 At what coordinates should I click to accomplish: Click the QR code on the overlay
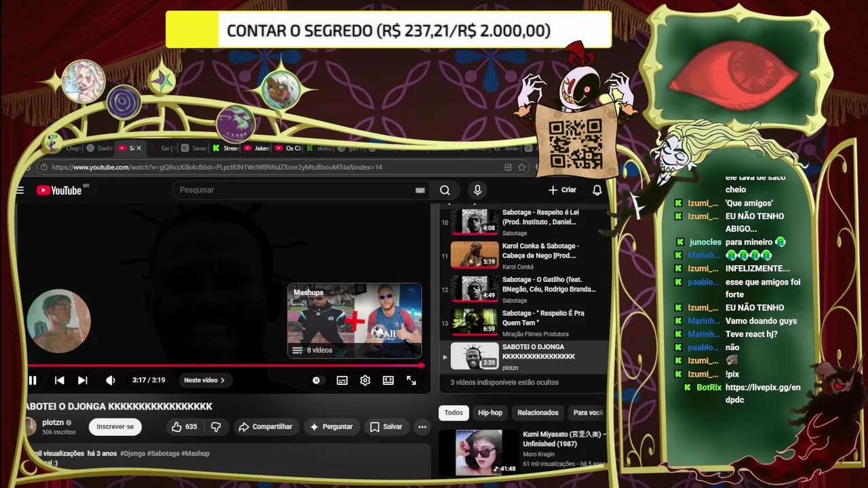click(x=576, y=144)
